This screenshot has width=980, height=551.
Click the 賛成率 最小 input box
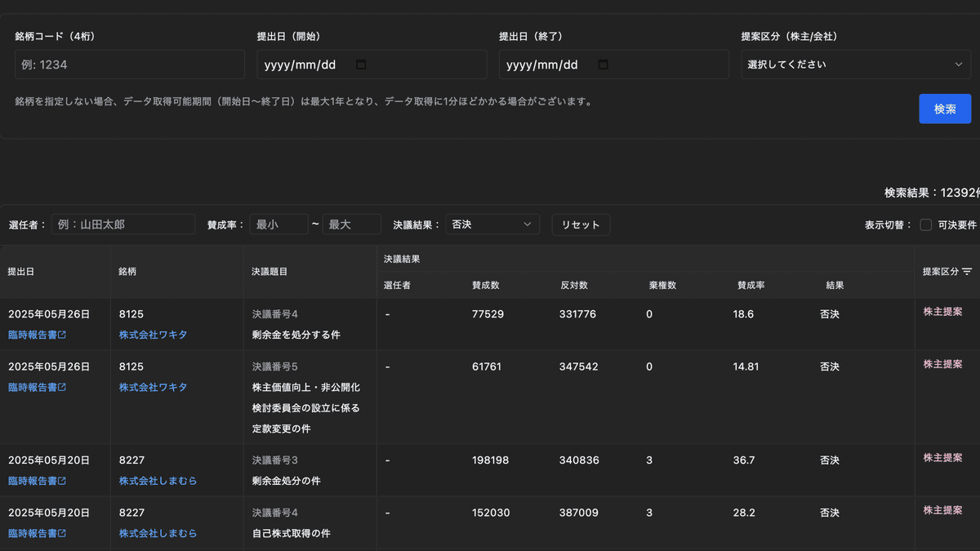pyautogui.click(x=278, y=224)
